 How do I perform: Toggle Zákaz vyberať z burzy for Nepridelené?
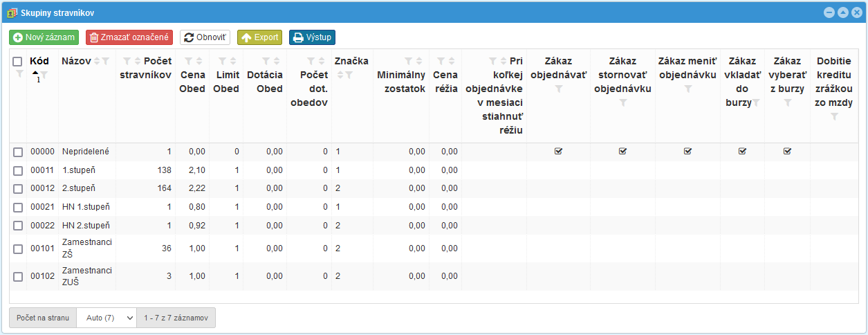coord(788,151)
